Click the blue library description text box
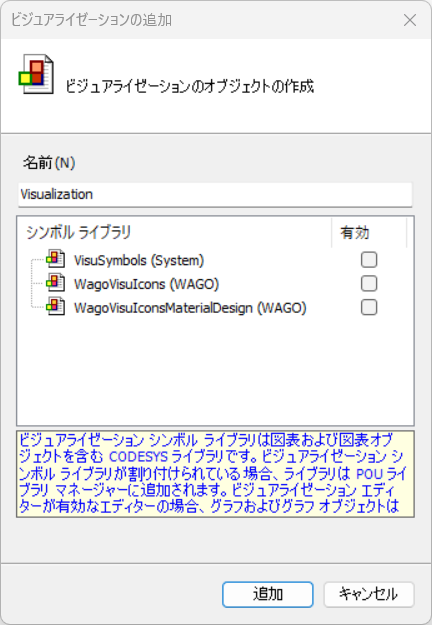The image size is (432, 625). tap(215, 474)
